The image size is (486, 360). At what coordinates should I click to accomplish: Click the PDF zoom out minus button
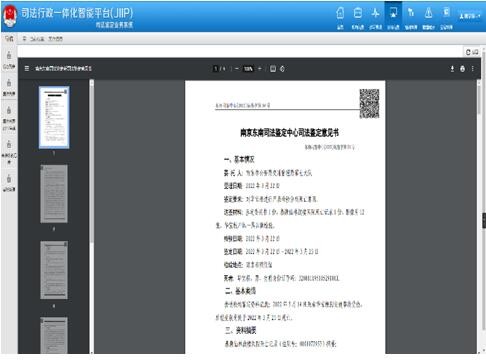coord(237,69)
